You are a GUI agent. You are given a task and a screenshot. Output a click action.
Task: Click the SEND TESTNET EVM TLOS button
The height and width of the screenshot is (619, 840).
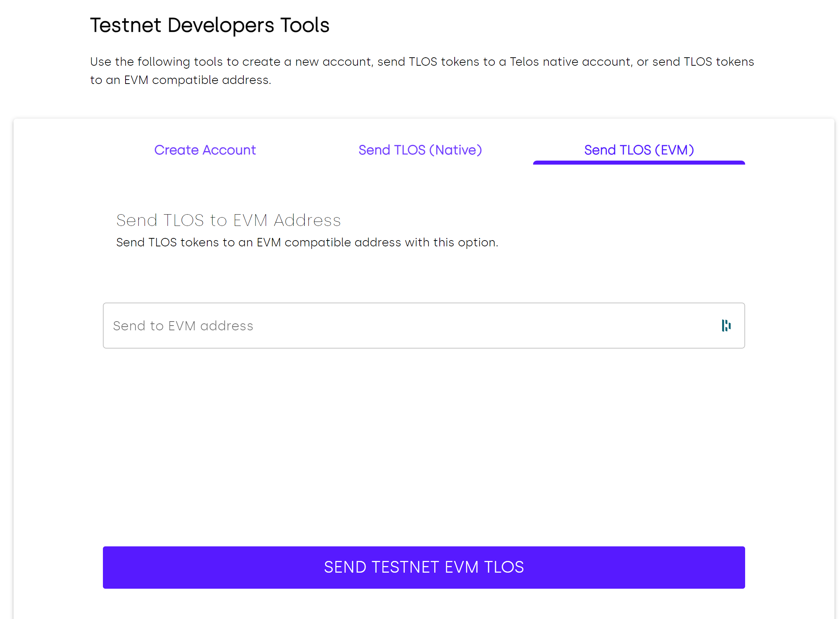tap(424, 567)
